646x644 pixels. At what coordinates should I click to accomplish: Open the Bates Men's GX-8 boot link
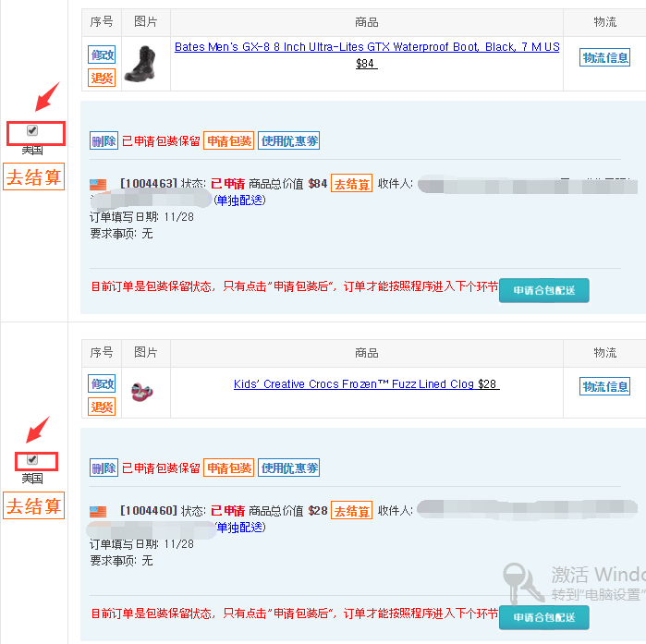pyautogui.click(x=367, y=47)
